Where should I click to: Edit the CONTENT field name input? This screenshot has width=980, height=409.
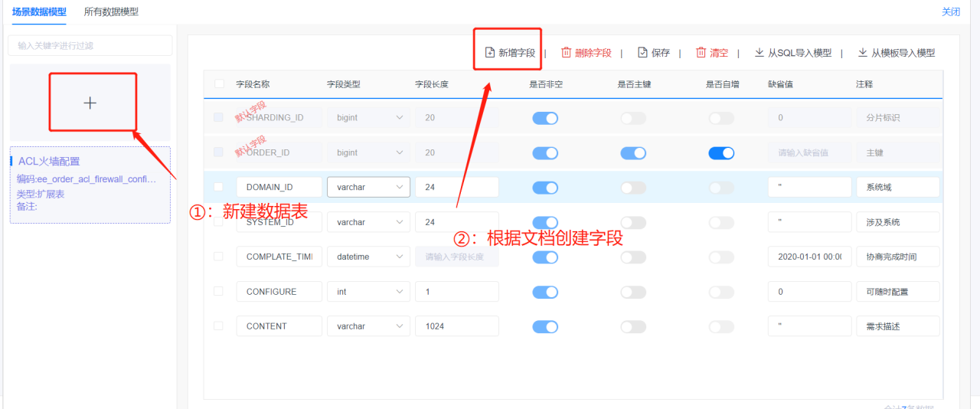[279, 326]
